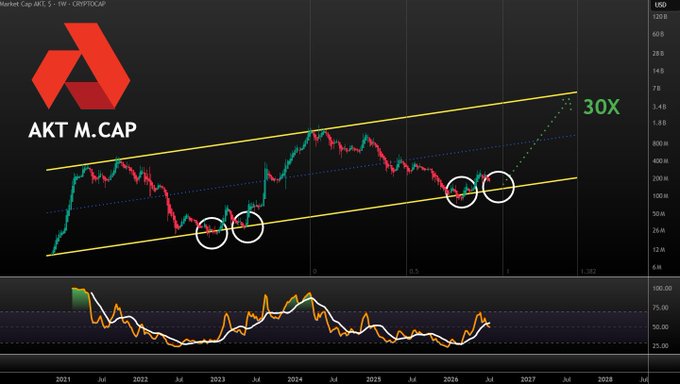680x384 pixels.
Task: Click the '3.4B' price axis label
Action: (659, 106)
